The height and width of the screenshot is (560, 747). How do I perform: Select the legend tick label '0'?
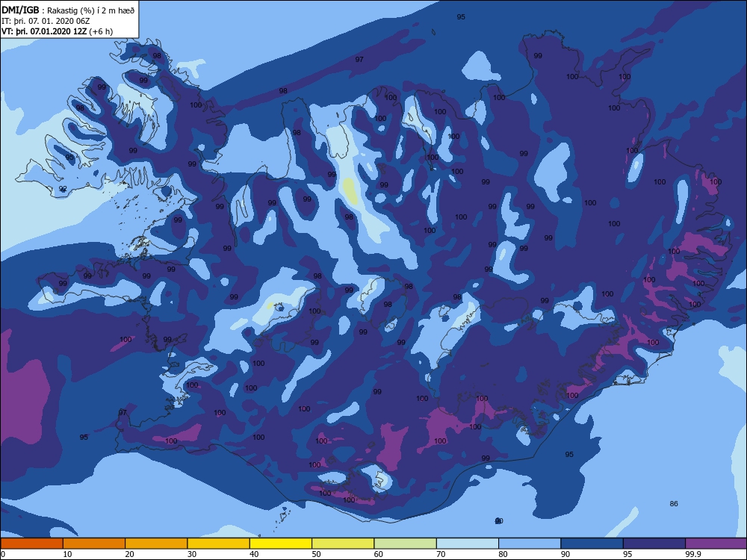[x=3, y=554]
